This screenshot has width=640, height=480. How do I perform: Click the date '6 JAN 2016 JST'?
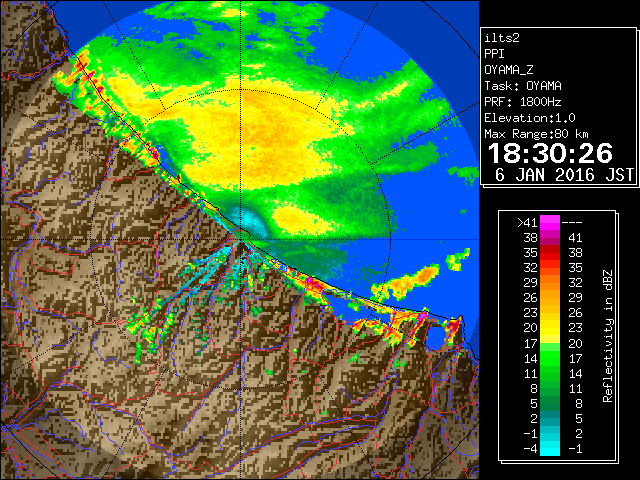[564, 175]
